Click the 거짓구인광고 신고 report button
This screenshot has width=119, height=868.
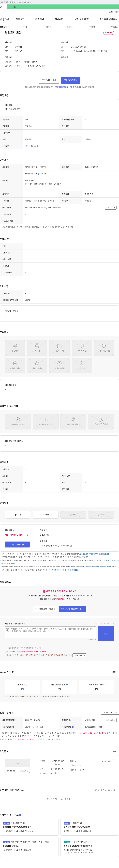click(110, 713)
